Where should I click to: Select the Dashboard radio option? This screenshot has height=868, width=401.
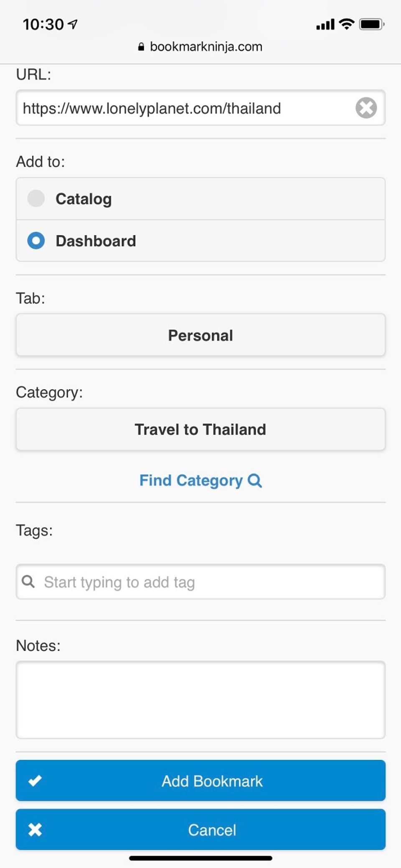36,241
